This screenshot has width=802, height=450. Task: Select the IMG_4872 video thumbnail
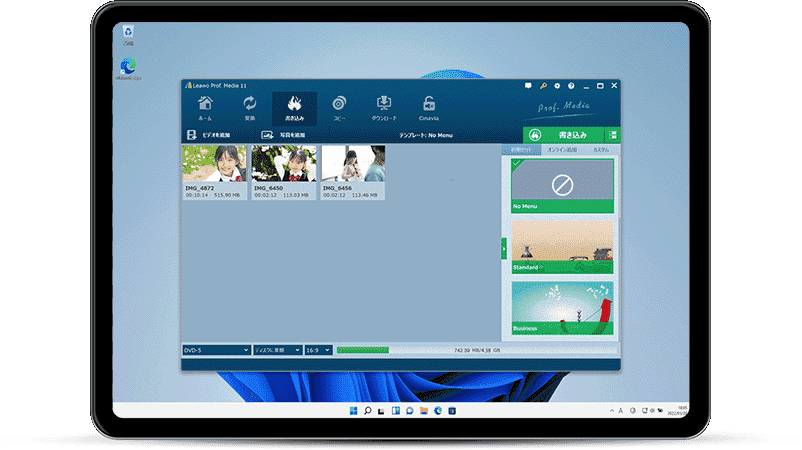click(x=214, y=166)
